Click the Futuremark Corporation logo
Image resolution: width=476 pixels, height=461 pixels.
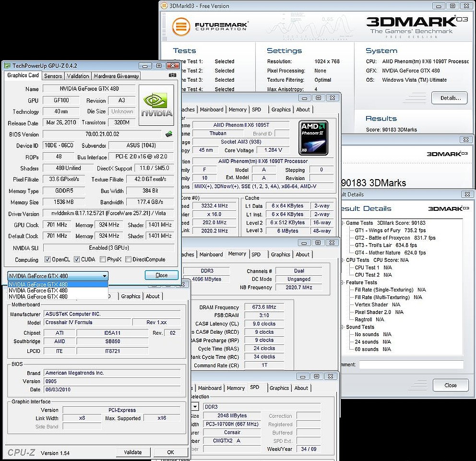click(x=210, y=26)
